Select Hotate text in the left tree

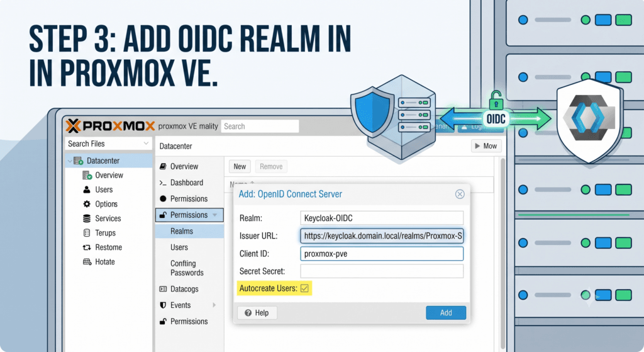[105, 261]
